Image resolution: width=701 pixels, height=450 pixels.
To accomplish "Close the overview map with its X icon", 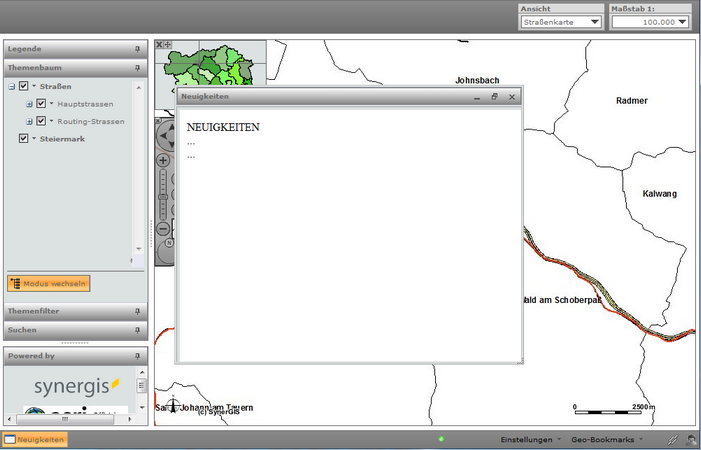I will coord(159,44).
